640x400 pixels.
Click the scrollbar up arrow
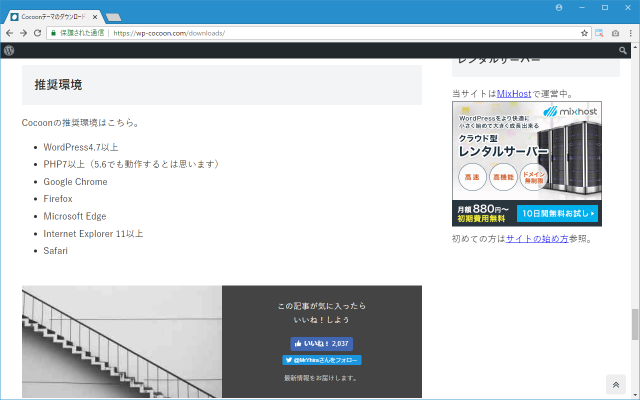pos(635,47)
